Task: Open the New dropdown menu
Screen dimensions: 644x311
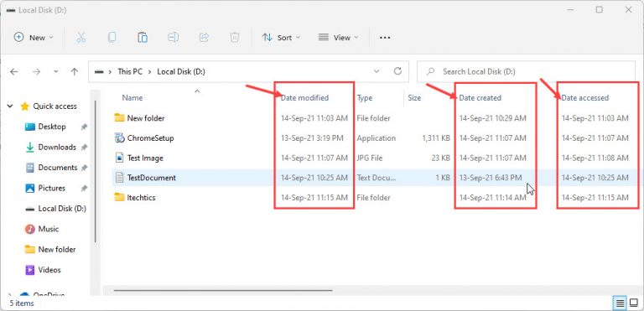Action: [34, 38]
